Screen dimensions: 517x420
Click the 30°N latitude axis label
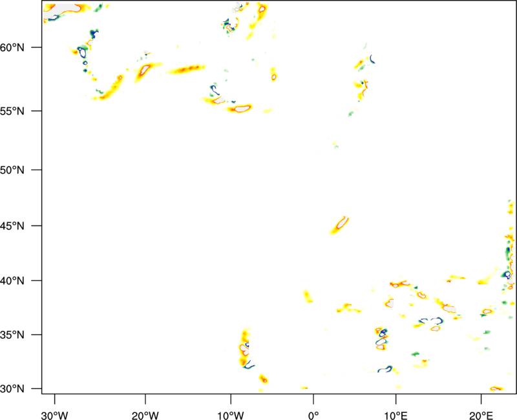12,389
